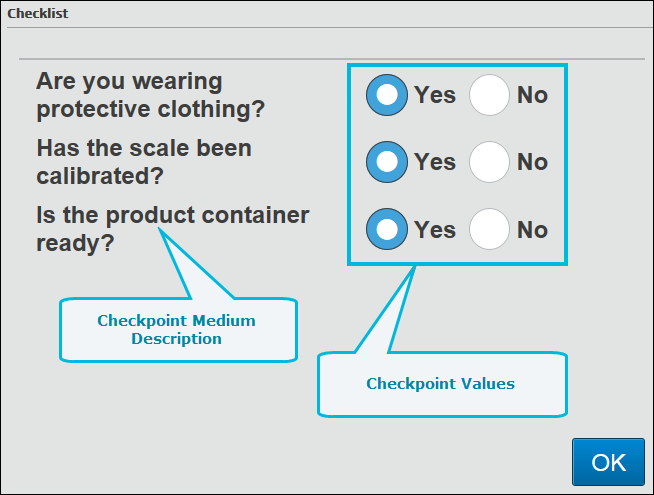Click the Checkpoint Values callout box
This screenshot has width=654, height=495.
click(441, 384)
